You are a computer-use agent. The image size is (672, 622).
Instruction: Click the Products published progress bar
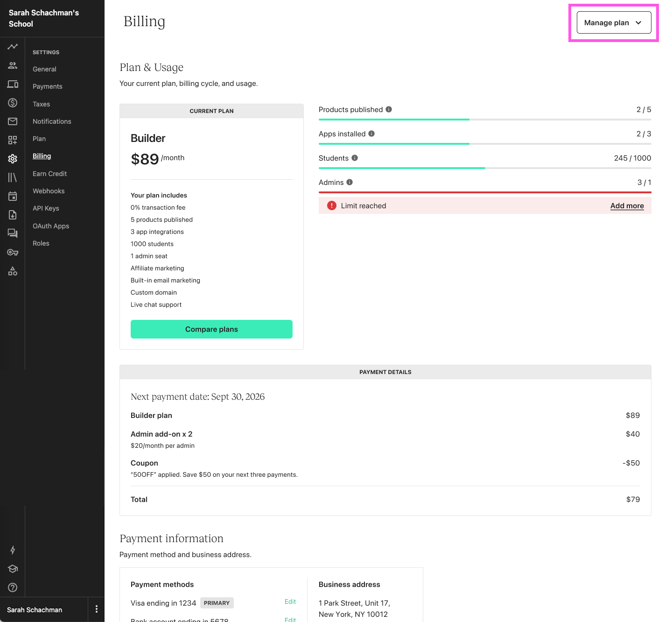pos(485,120)
